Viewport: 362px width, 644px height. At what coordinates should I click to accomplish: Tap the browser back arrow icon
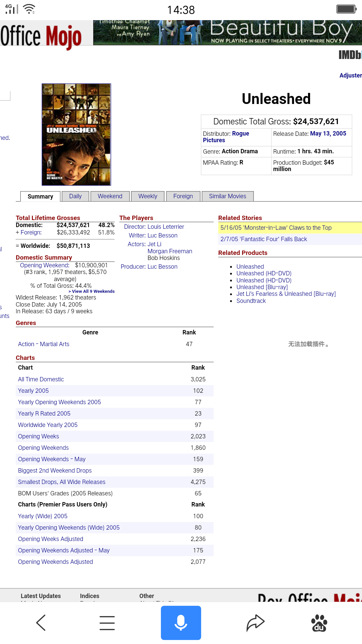coord(41,623)
